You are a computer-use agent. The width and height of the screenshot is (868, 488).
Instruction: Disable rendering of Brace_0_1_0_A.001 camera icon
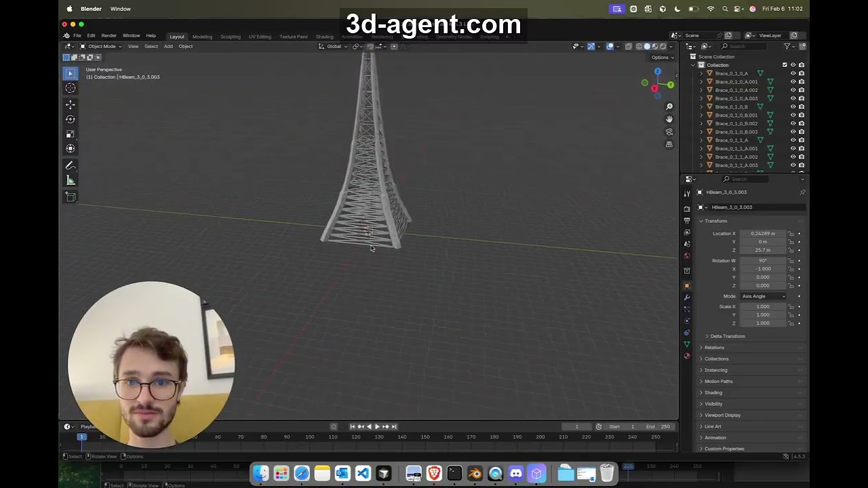(802, 81)
